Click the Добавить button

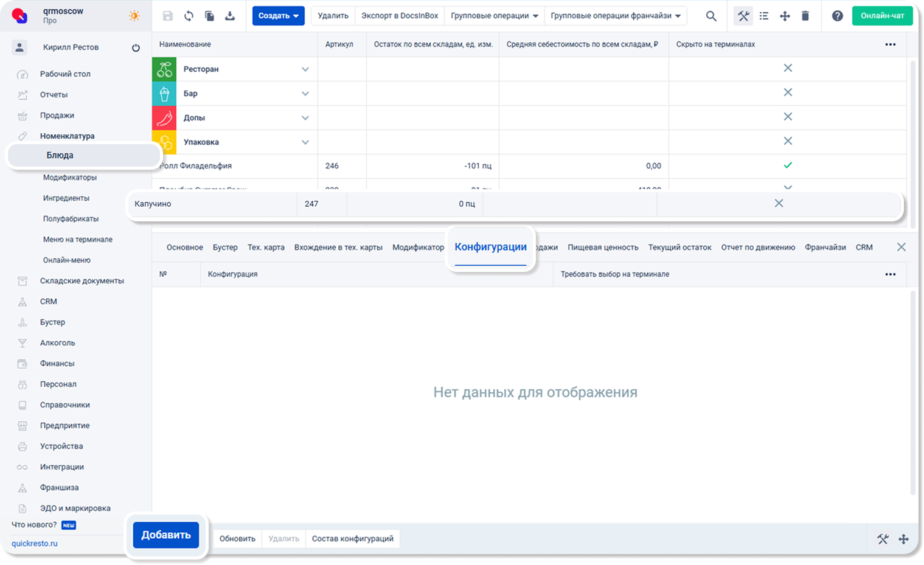click(x=166, y=535)
